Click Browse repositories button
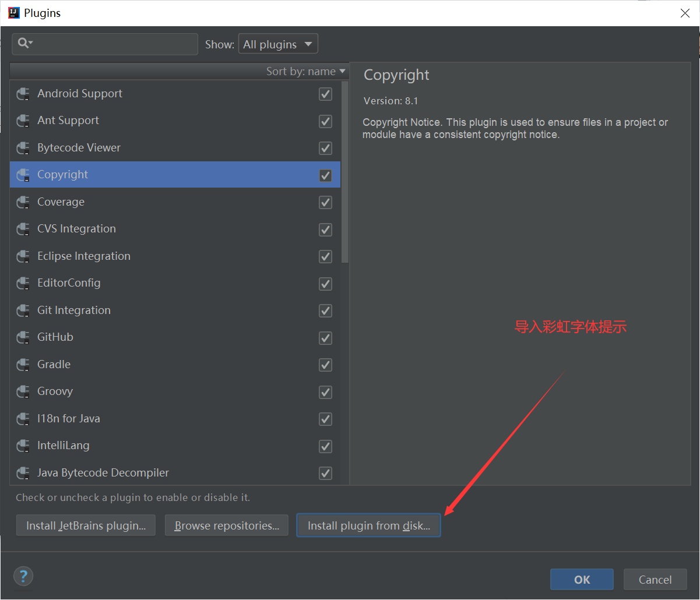This screenshot has width=700, height=600. click(227, 525)
